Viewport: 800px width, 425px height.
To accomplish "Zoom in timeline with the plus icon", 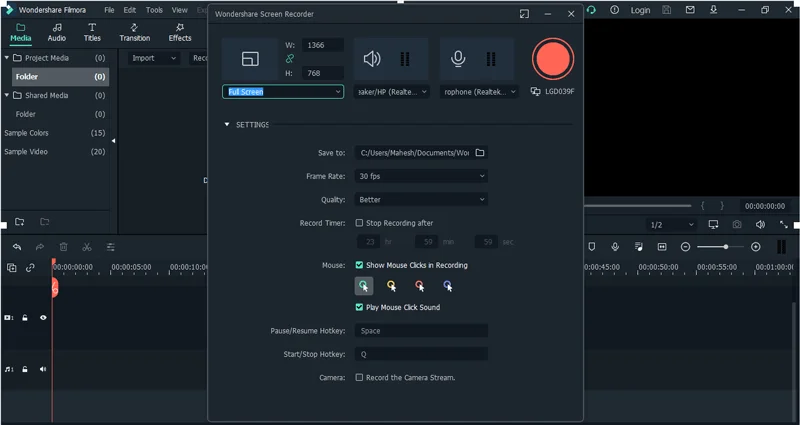I will (756, 247).
